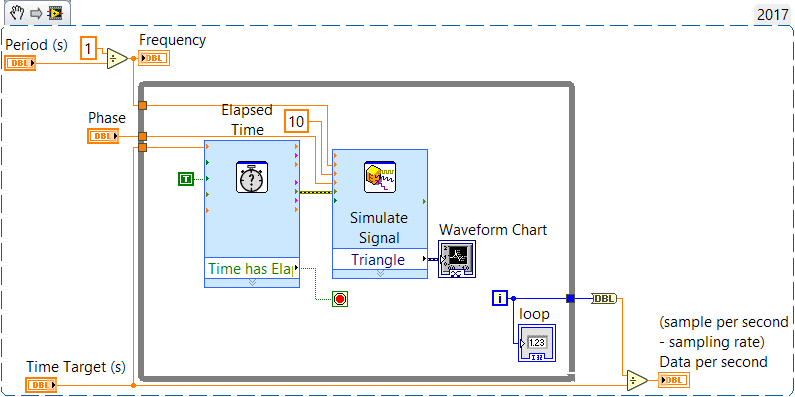Screen dimensions: 795x397
Task: Expand the Elapsed Time node bottom chevron
Action: (252, 282)
